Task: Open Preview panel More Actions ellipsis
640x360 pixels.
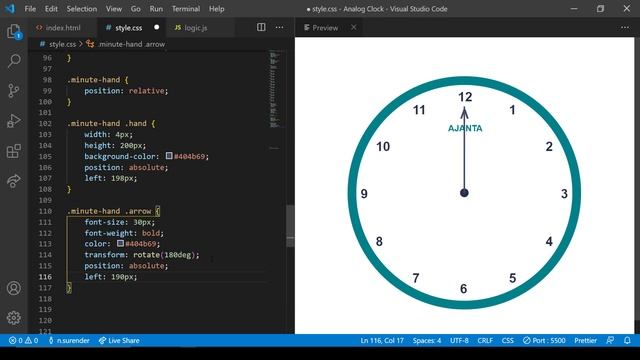Action: tap(625, 27)
